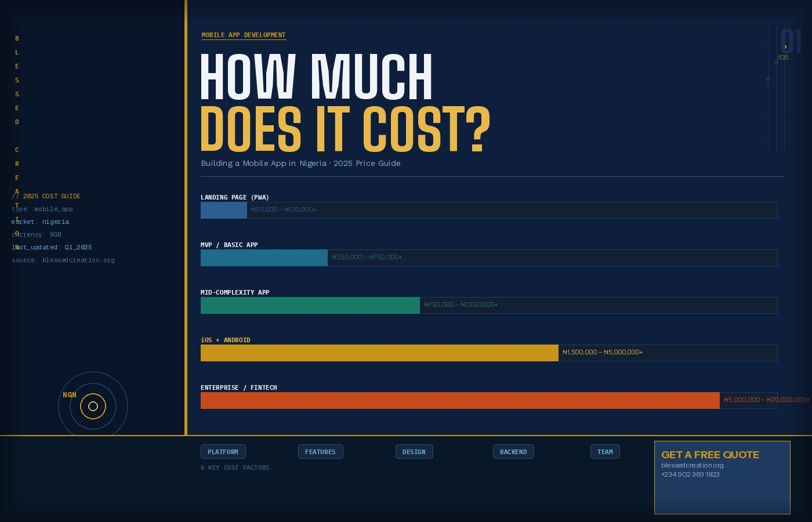Click the 01 page number indicator
The image size is (812, 522).
791,42
